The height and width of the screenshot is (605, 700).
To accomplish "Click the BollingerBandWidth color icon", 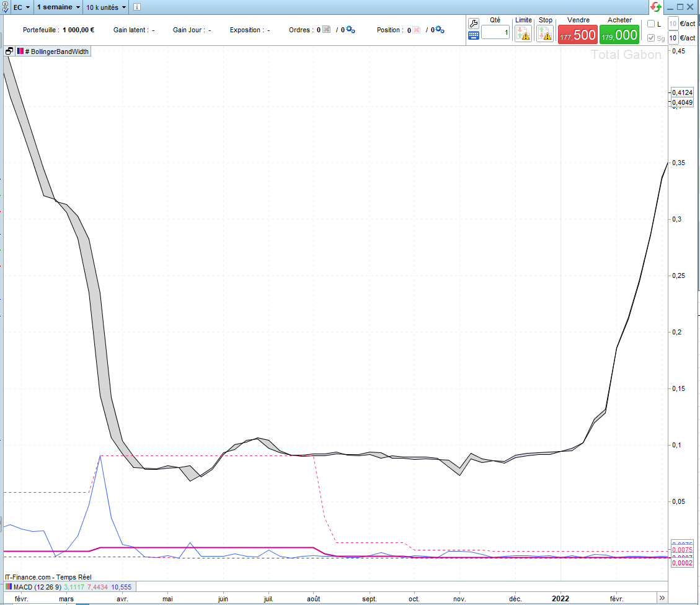I will click(x=20, y=52).
